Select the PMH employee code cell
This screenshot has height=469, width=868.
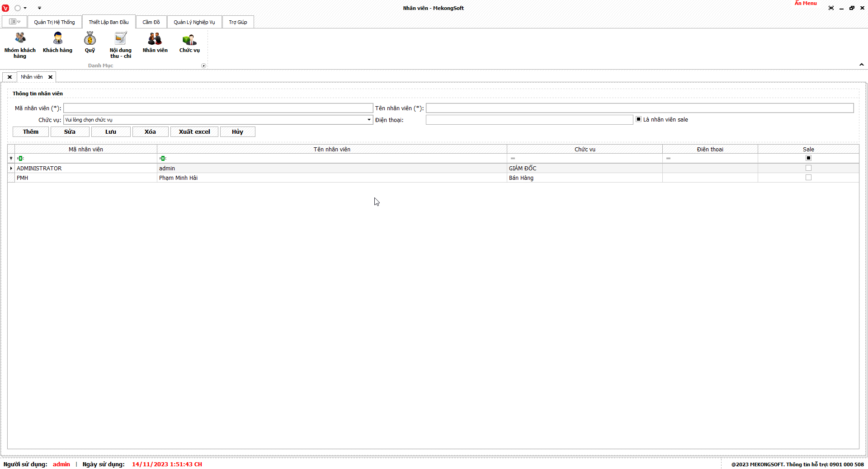click(x=86, y=178)
